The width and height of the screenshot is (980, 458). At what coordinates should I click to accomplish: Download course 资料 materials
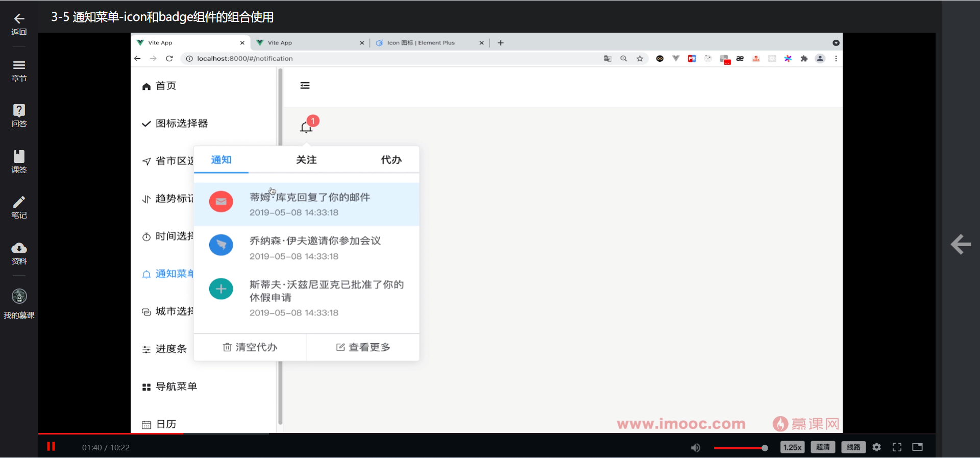point(19,254)
